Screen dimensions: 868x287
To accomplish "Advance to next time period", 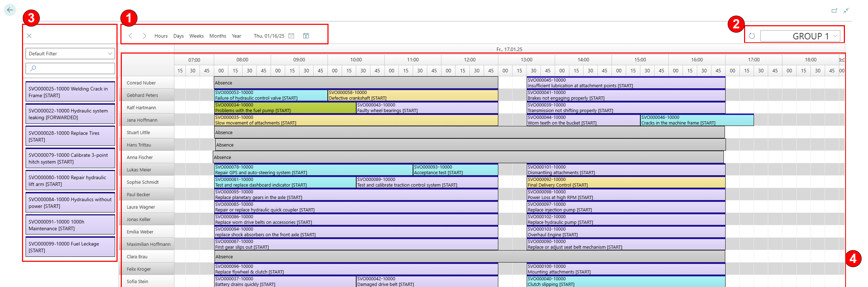I will (144, 36).
